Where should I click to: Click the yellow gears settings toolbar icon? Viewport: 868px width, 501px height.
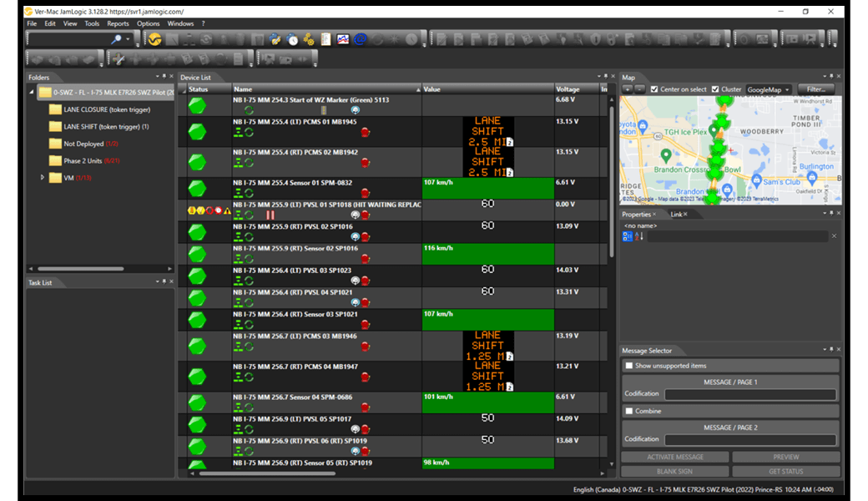click(x=309, y=39)
